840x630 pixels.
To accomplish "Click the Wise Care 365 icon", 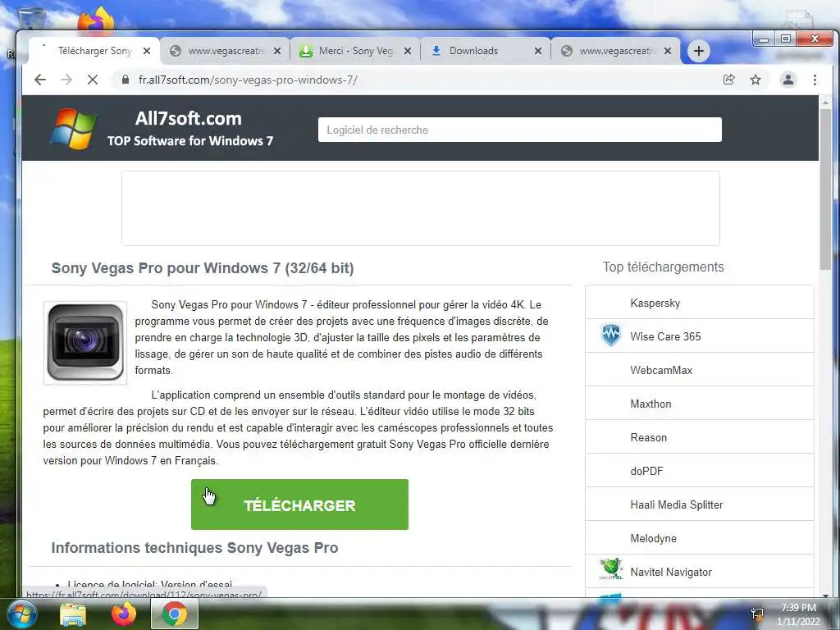I will [610, 336].
